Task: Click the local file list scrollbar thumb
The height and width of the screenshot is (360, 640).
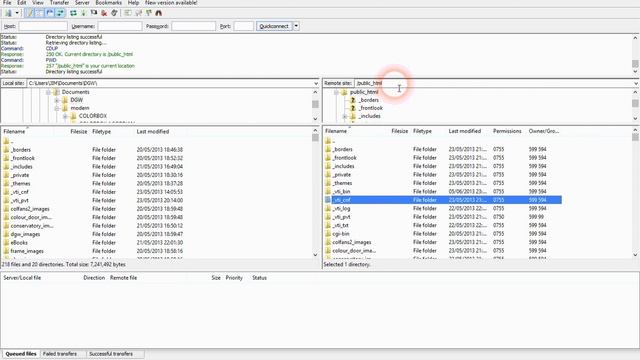Action: [x=315, y=138]
